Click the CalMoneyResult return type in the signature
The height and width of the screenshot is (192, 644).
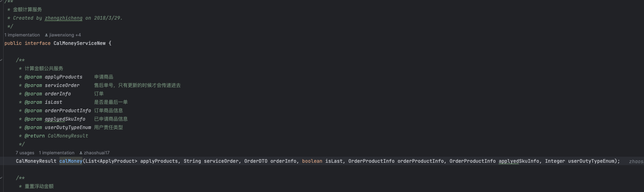pyautogui.click(x=36, y=161)
